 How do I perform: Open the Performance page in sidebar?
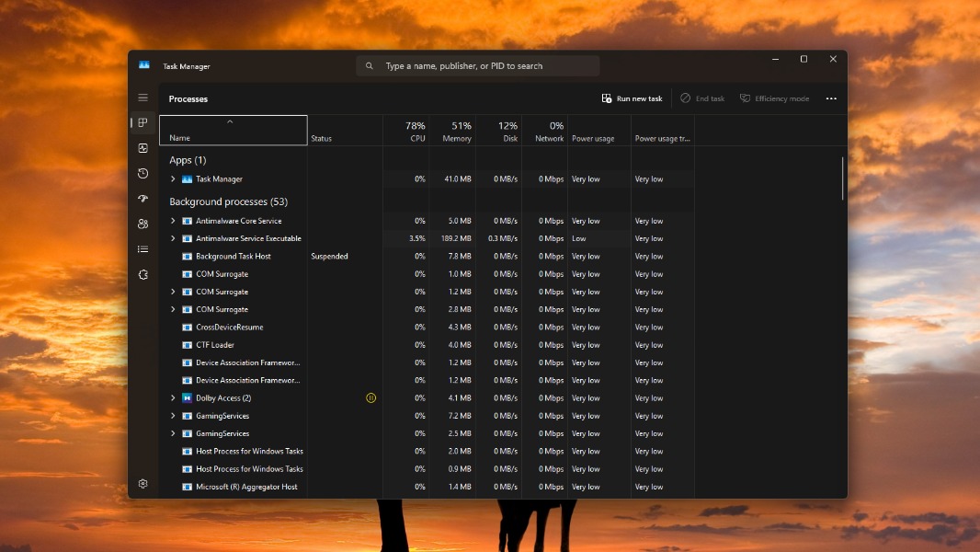[x=142, y=148]
